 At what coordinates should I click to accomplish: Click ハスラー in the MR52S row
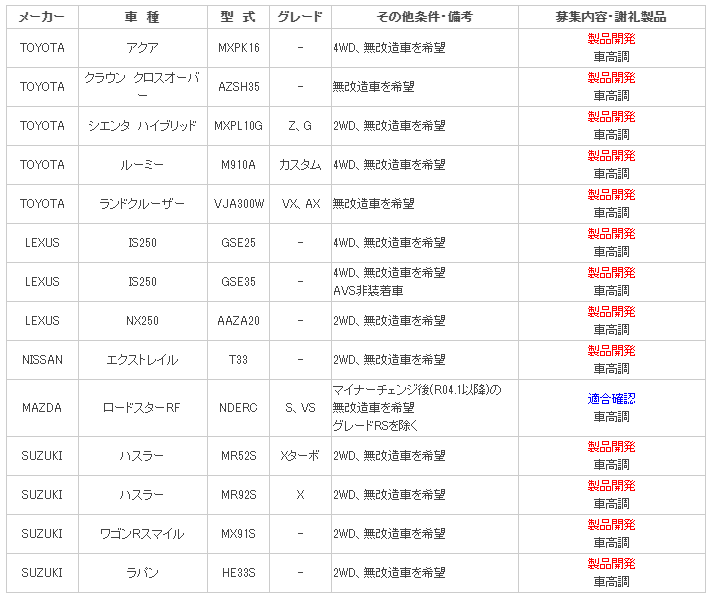coord(143,456)
